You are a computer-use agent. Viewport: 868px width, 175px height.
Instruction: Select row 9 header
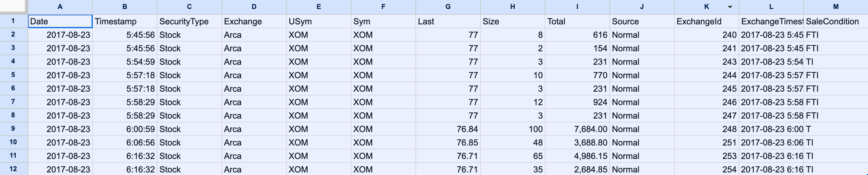13,129
